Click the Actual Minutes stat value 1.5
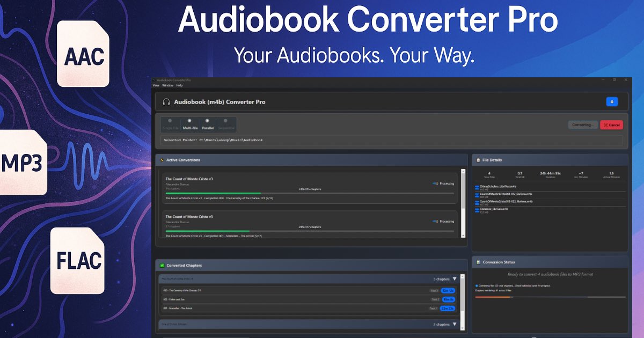Screen dimensions: 644x338 click(x=611, y=173)
